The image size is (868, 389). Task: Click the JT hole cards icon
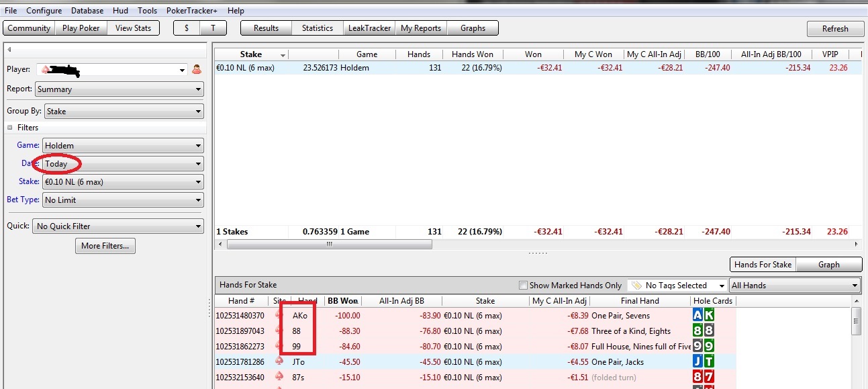coord(704,361)
